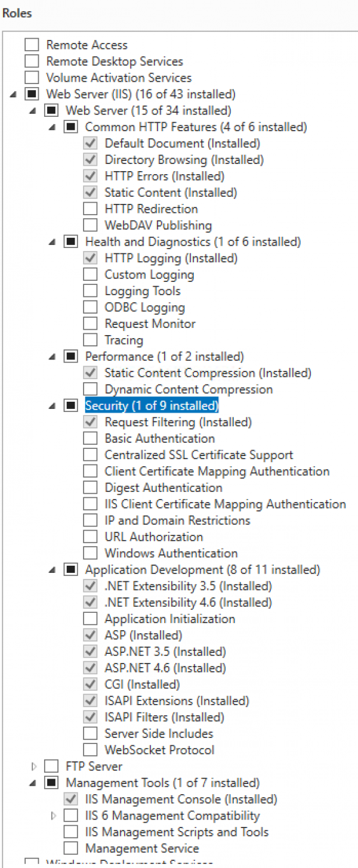Select HTTP Errors (Installed) item
358x868 pixels.
(164, 176)
